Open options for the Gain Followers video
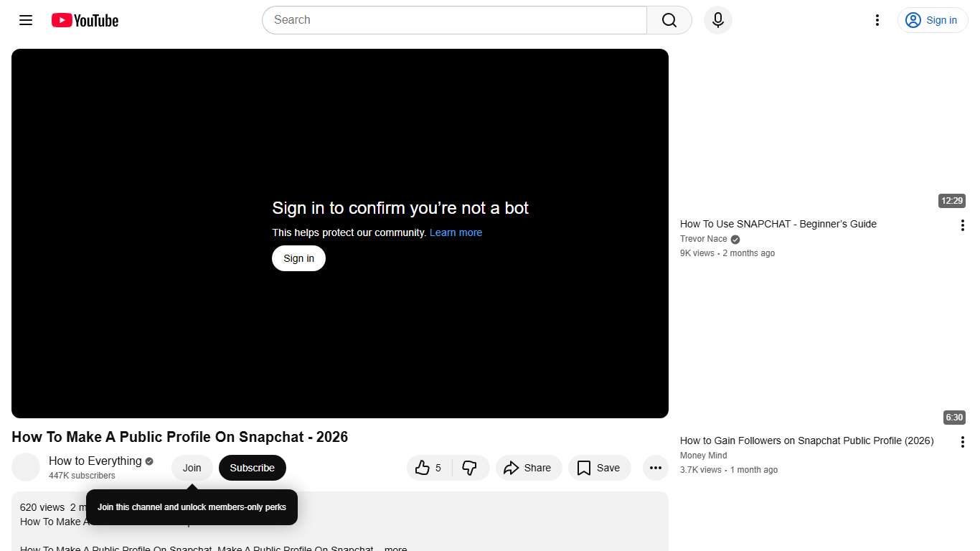Image resolution: width=980 pixels, height=551 pixels. coord(962,441)
